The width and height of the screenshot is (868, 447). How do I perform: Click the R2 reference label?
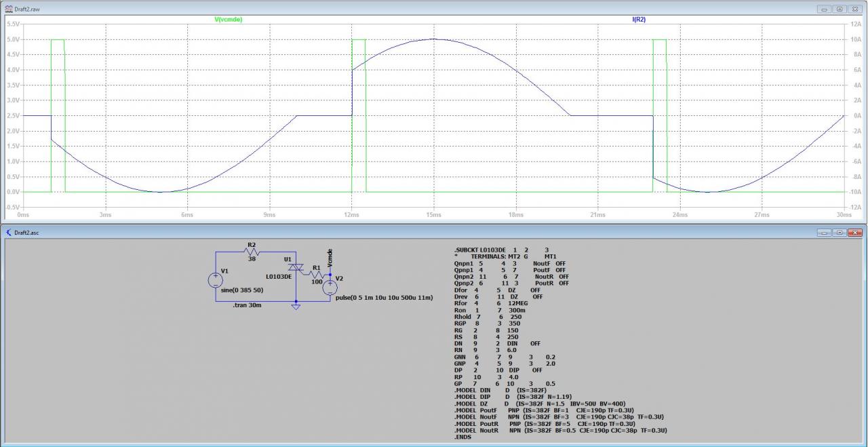point(252,244)
